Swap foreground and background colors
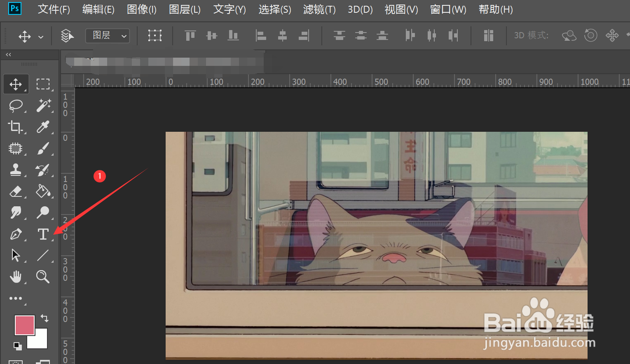 pos(44,318)
